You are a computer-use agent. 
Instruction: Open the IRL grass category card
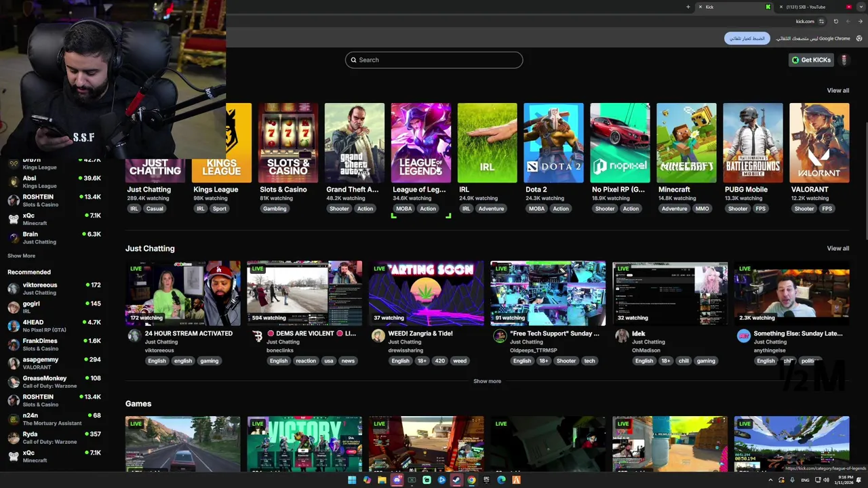(487, 143)
